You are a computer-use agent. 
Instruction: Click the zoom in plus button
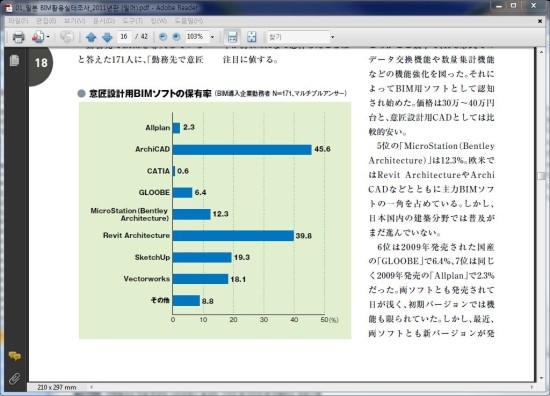pyautogui.click(x=176, y=36)
